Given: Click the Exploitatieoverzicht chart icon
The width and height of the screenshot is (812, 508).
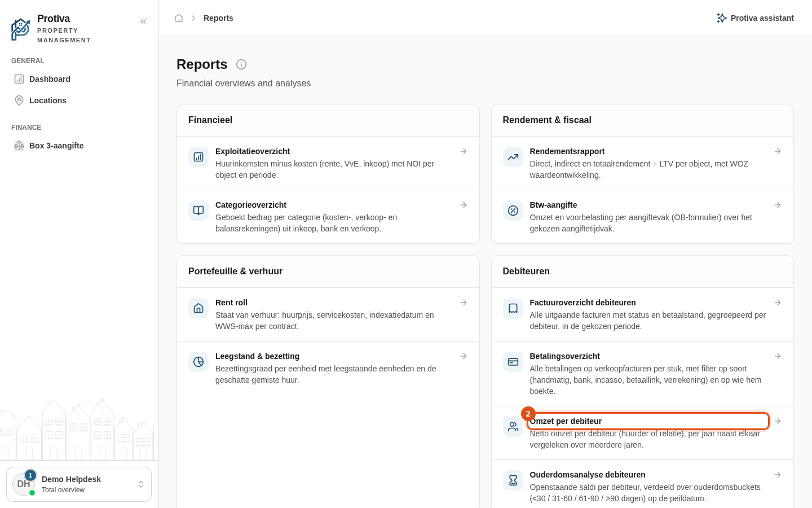Looking at the screenshot, I should 198,157.
